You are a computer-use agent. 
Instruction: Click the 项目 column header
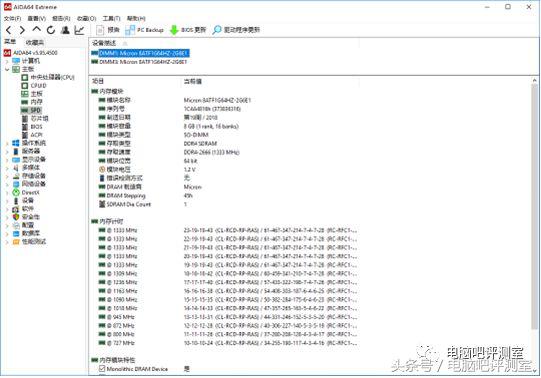point(98,81)
